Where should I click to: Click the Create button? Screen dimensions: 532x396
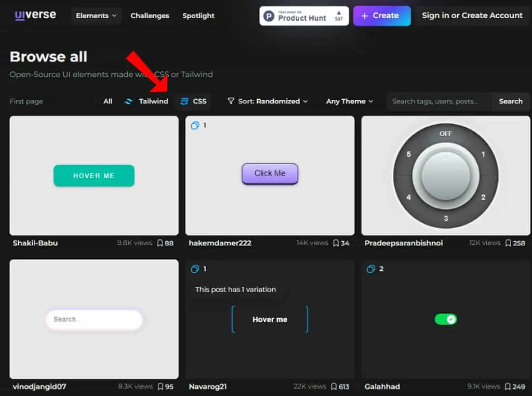click(x=382, y=16)
